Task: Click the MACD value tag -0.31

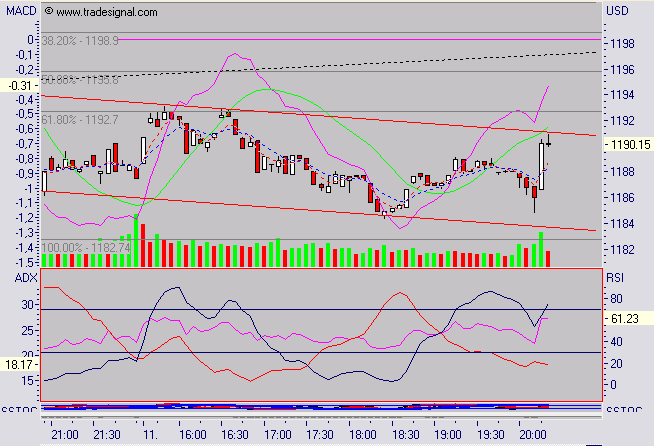Action: click(x=20, y=86)
